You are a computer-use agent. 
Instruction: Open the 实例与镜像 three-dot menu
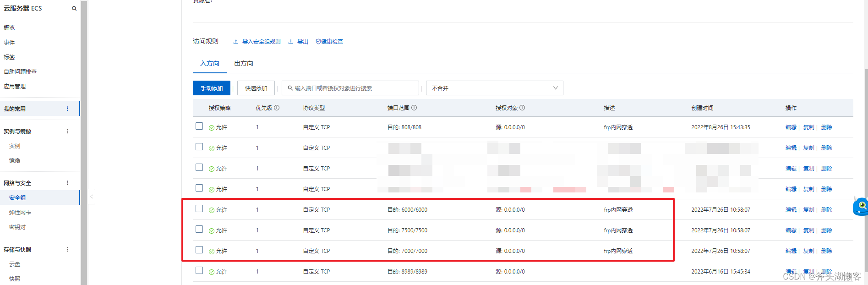point(67,131)
